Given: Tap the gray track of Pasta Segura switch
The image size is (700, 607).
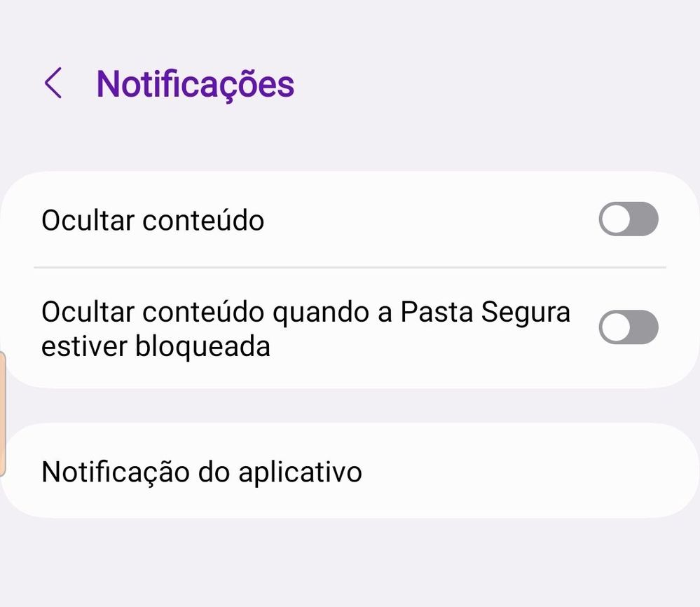Looking at the screenshot, I should point(645,327).
